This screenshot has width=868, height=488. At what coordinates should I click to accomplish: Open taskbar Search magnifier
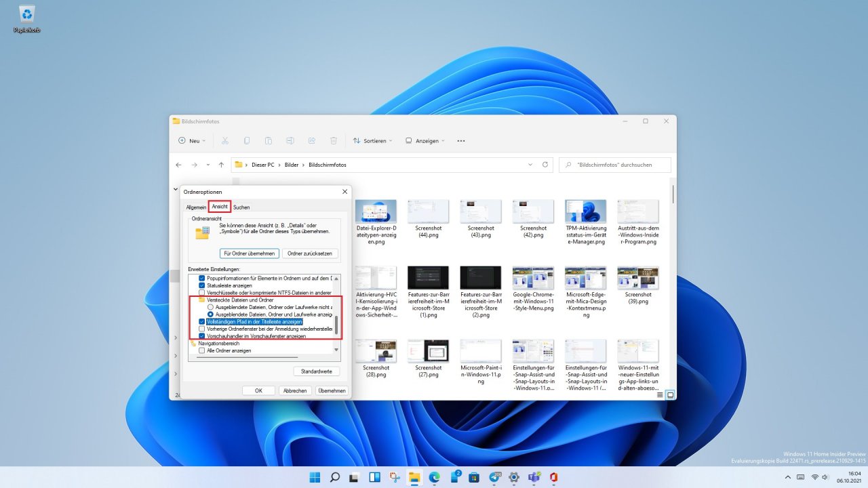[335, 477]
